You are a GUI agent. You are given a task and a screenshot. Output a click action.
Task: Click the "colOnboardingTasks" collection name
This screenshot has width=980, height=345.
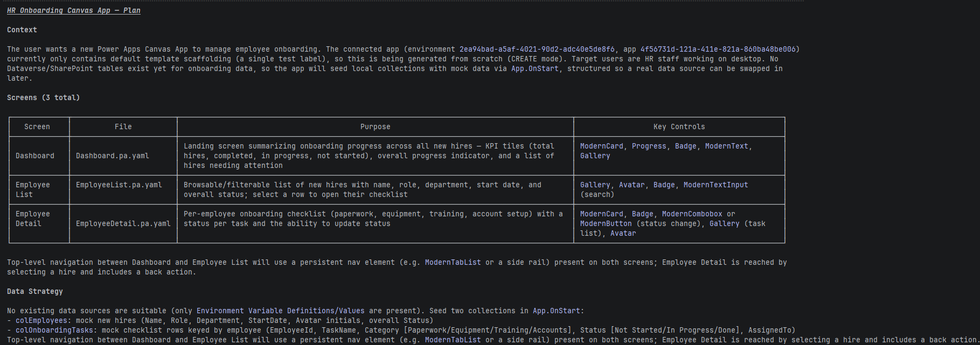click(x=54, y=330)
